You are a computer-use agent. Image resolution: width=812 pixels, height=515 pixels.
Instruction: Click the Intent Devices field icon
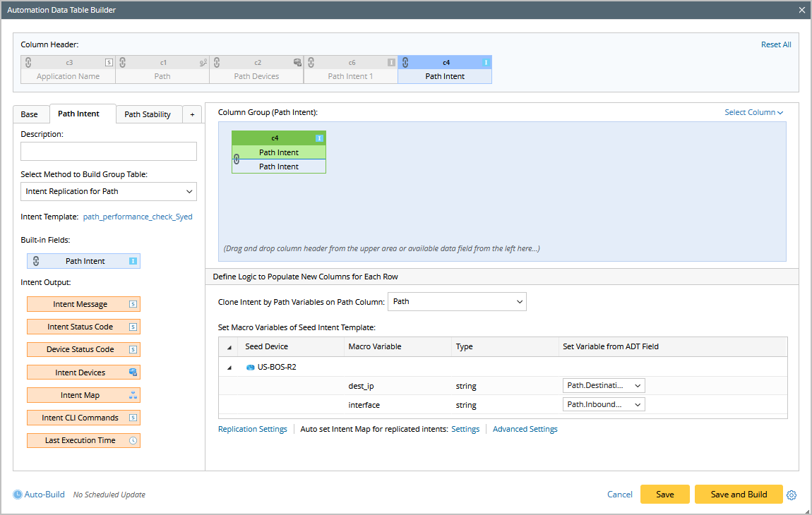point(132,372)
